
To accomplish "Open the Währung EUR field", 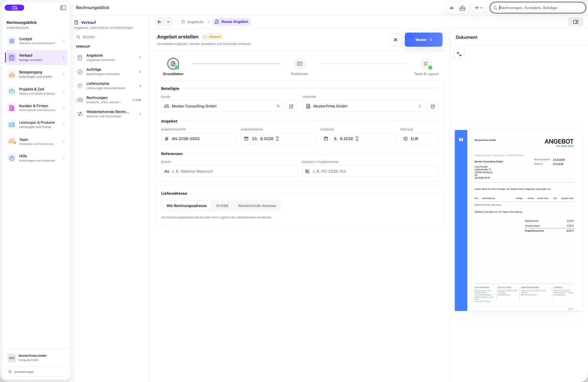I will point(419,139).
